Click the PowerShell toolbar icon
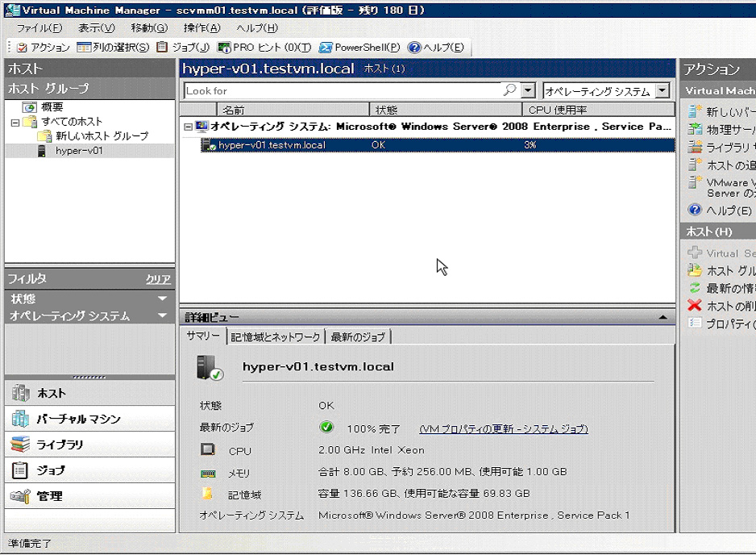 coord(326,48)
